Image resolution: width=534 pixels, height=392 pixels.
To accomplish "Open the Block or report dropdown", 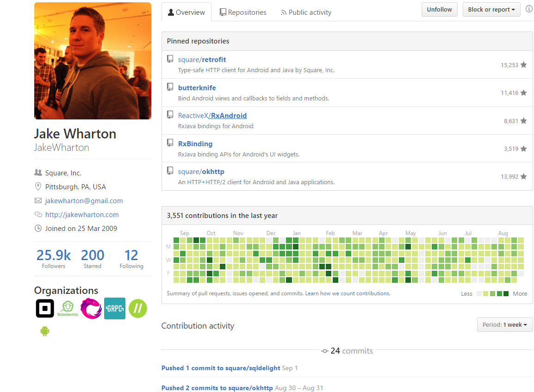I will coord(491,10).
